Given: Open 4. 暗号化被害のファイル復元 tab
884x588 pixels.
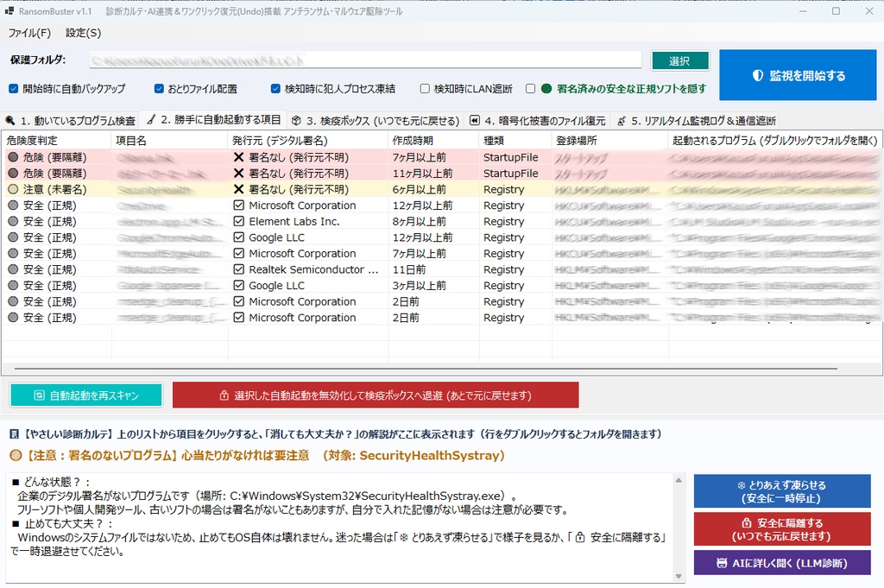Looking at the screenshot, I should 538,121.
